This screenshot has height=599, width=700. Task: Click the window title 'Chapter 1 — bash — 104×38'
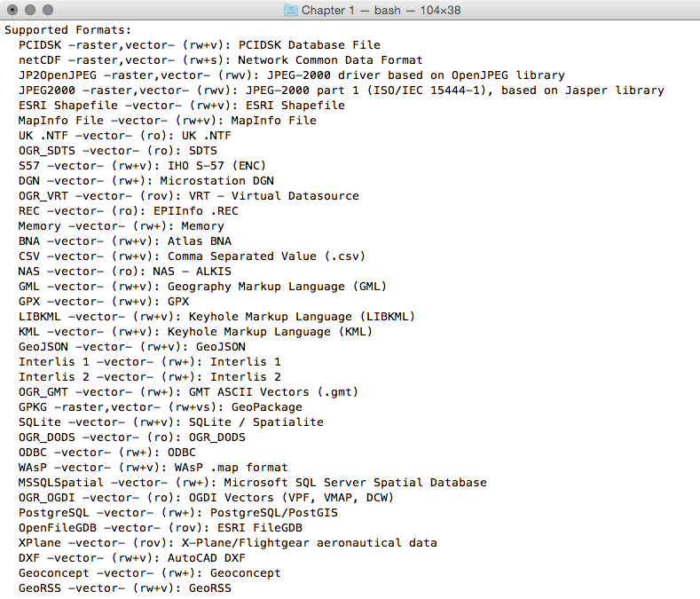click(x=381, y=10)
